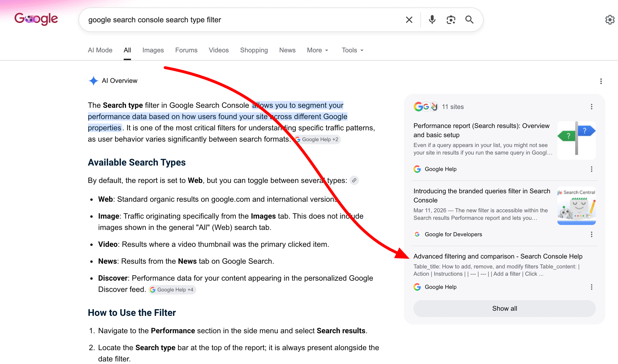Click the 'Video' bullet item text
This screenshot has width=618, height=364.
click(214, 244)
